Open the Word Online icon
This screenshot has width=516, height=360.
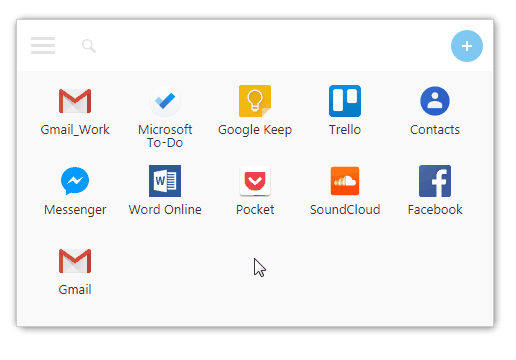tap(165, 181)
